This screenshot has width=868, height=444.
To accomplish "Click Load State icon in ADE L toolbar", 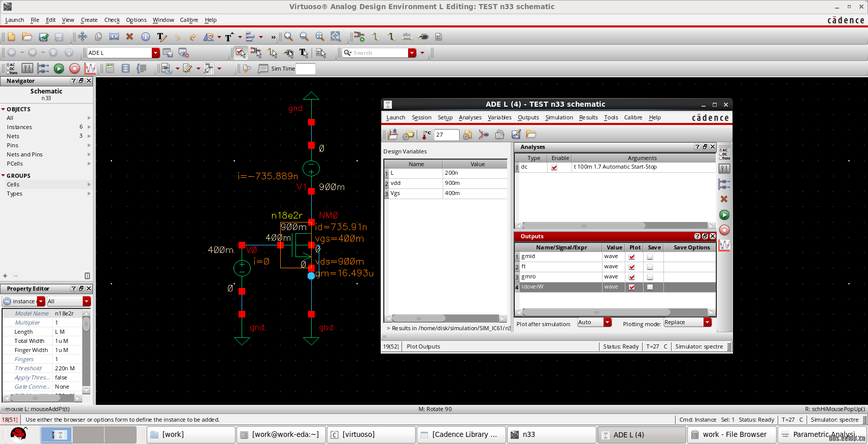I will pos(531,134).
